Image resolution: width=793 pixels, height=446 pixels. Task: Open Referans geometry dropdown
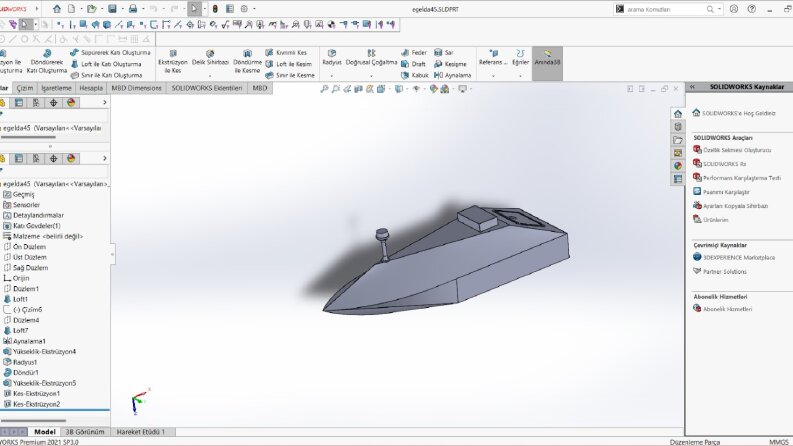point(493,76)
